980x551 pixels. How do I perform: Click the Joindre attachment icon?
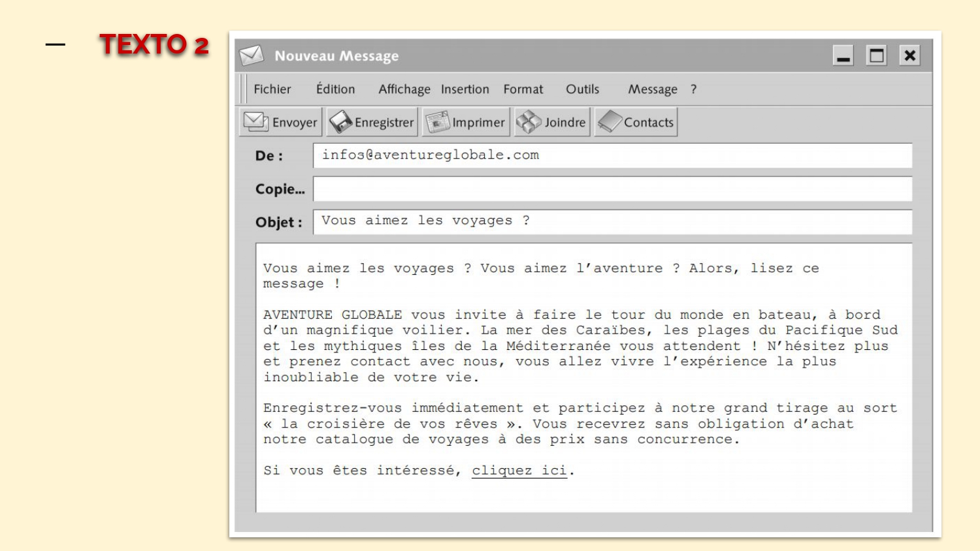(x=529, y=122)
